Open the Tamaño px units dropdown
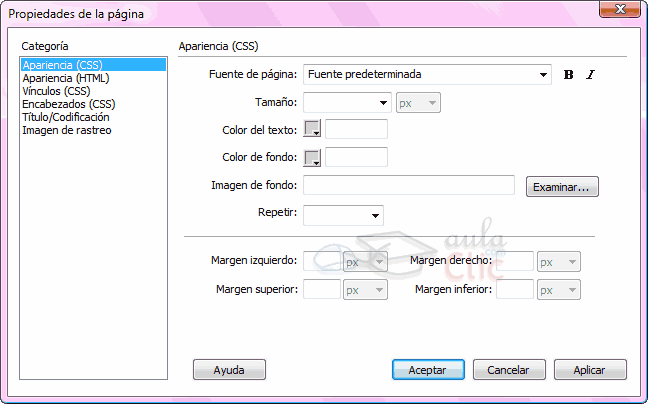This screenshot has width=648, height=404. pyautogui.click(x=419, y=102)
